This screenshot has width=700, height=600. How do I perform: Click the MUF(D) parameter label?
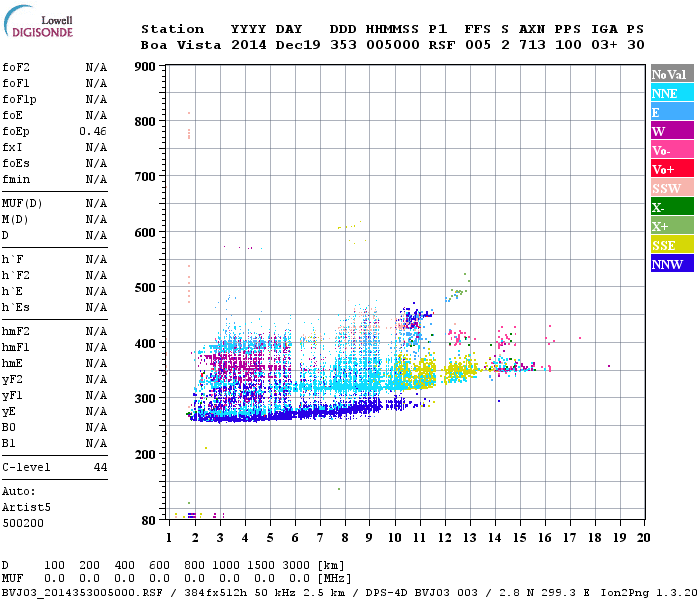22,204
